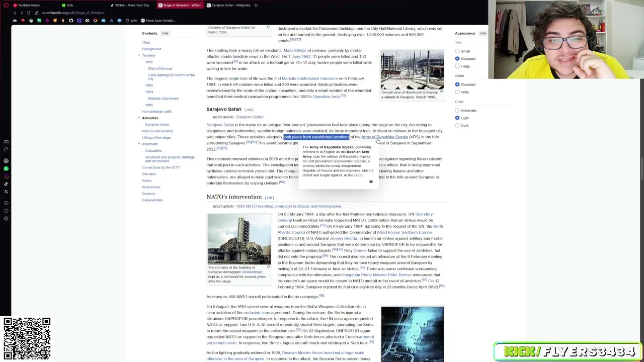Open the Markale marketplace massacre link
This screenshot has height=362, width=644.
(x=309, y=78)
